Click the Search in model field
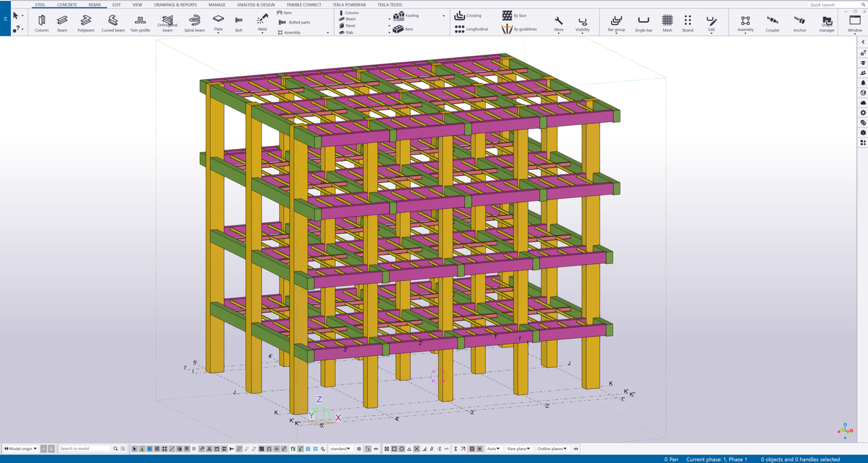868x463 pixels. (85, 449)
